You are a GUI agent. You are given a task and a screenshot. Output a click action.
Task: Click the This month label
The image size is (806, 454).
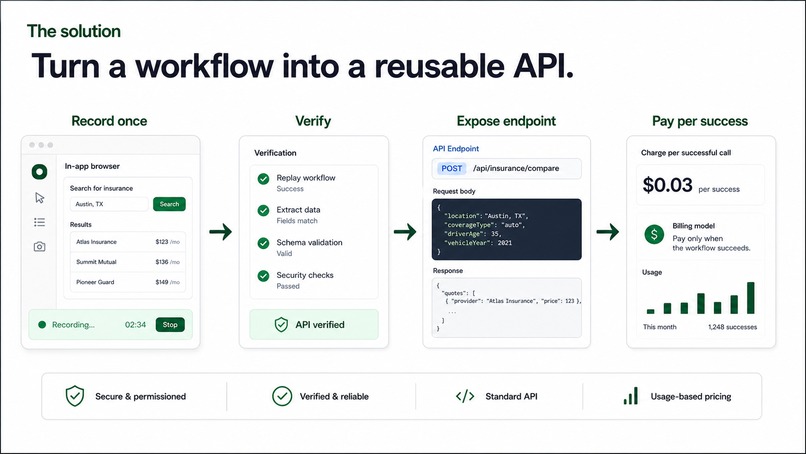tap(660, 327)
